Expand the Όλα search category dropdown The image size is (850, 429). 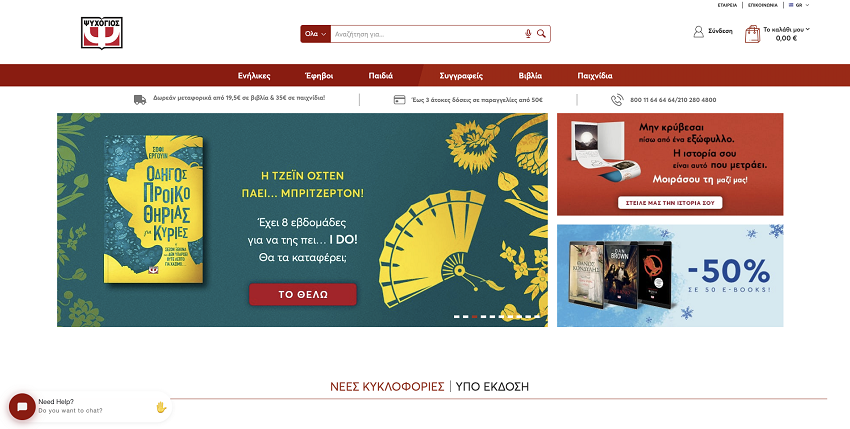click(315, 34)
